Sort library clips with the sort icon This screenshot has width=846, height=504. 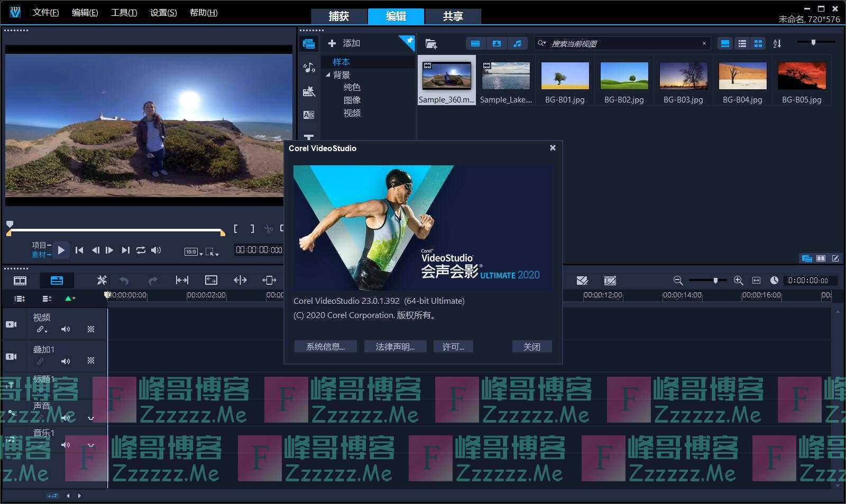(777, 44)
